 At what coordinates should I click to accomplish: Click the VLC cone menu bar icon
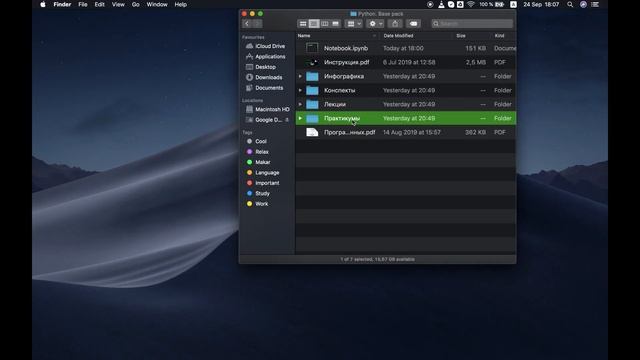[x=441, y=4]
